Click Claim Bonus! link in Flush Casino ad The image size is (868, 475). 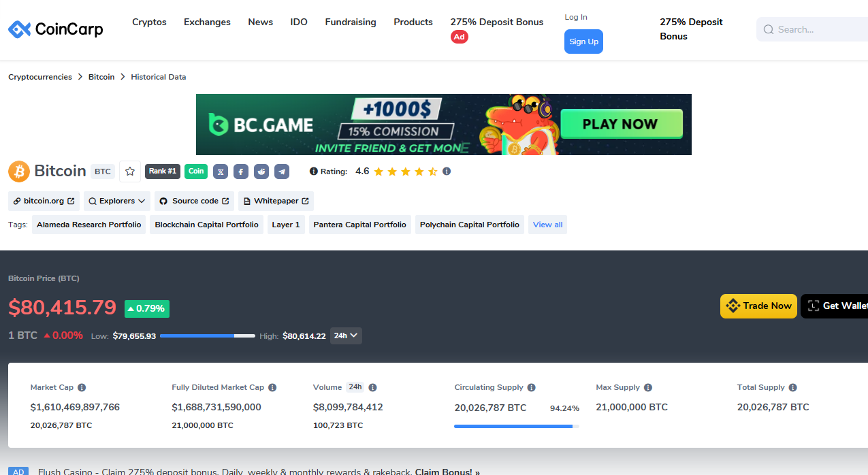(x=447, y=471)
